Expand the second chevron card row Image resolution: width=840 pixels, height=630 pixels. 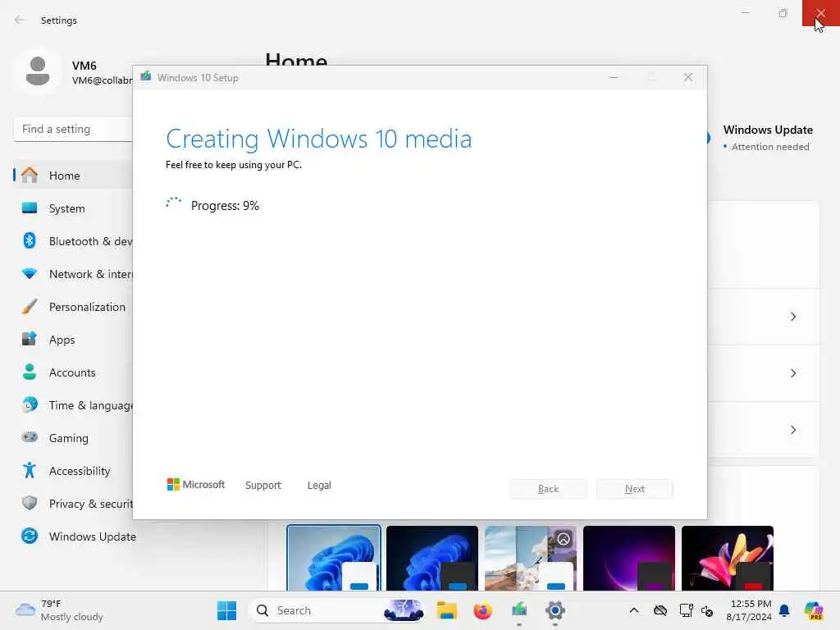click(793, 373)
